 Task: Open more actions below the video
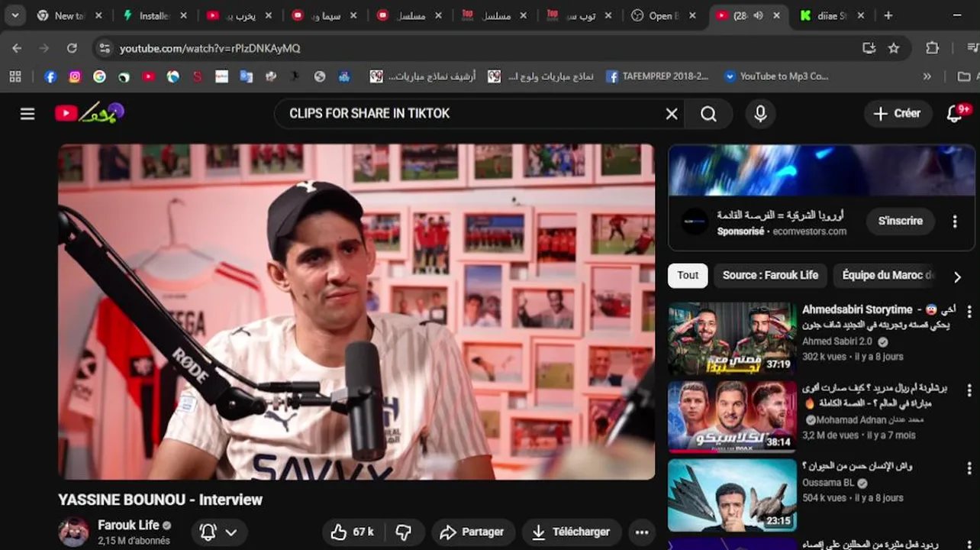point(642,532)
